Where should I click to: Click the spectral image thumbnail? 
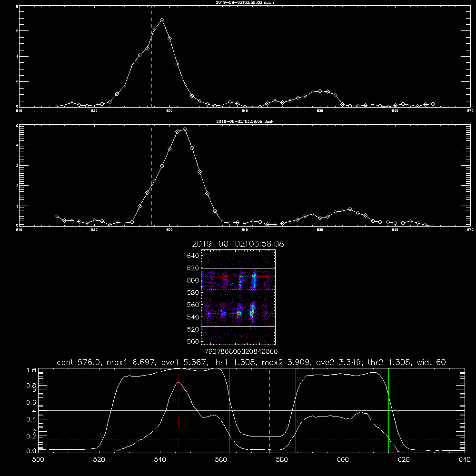pos(238,297)
